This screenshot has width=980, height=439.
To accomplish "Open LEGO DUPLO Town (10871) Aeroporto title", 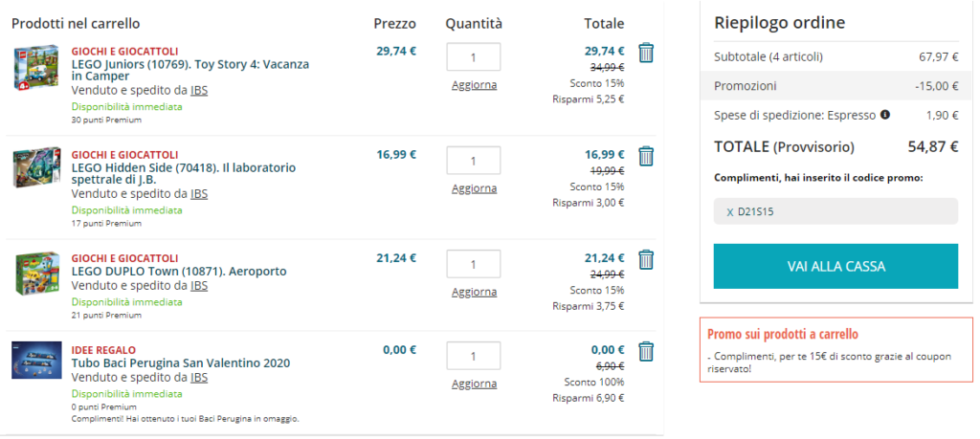I will click(x=179, y=271).
